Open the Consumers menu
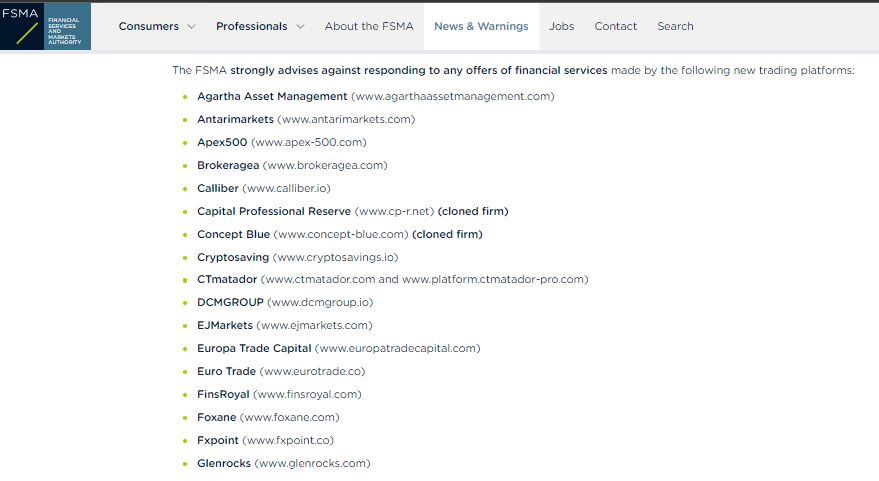The height and width of the screenshot is (481, 879). (149, 26)
